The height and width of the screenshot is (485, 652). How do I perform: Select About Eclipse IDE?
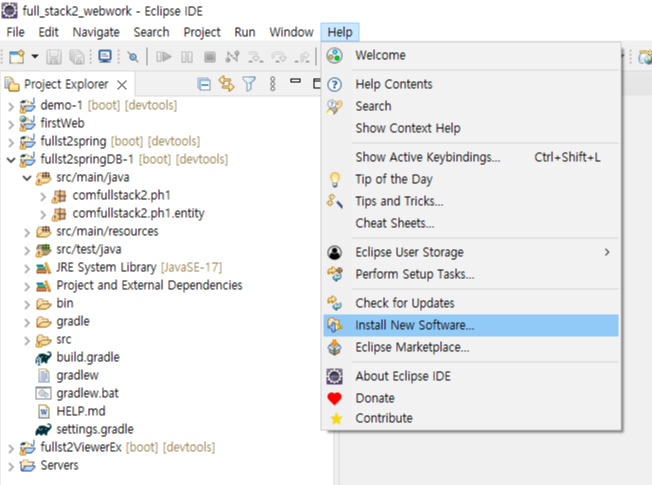coord(471,376)
